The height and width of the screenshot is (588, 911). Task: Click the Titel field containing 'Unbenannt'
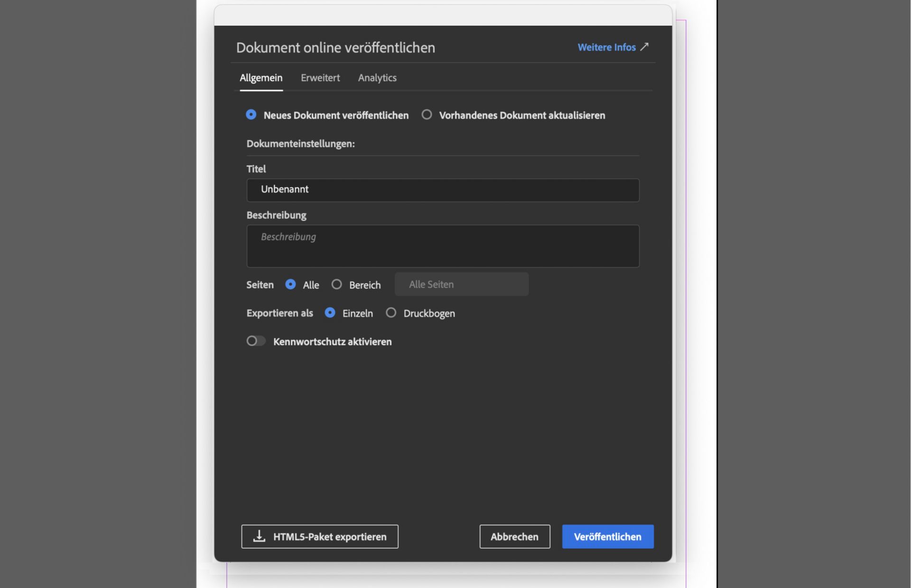pos(442,189)
